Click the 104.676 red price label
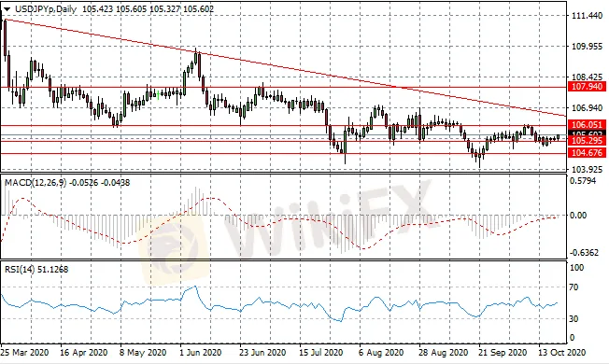The width and height of the screenshot is (609, 364). click(587, 153)
